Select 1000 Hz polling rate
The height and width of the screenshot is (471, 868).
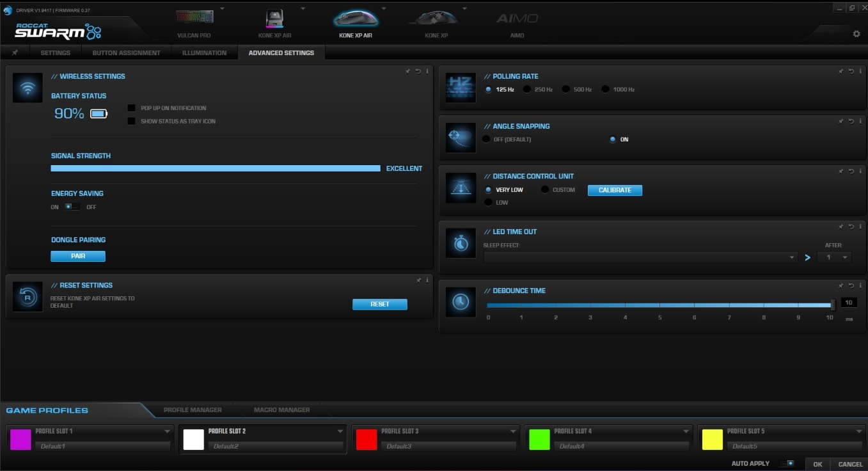click(605, 90)
